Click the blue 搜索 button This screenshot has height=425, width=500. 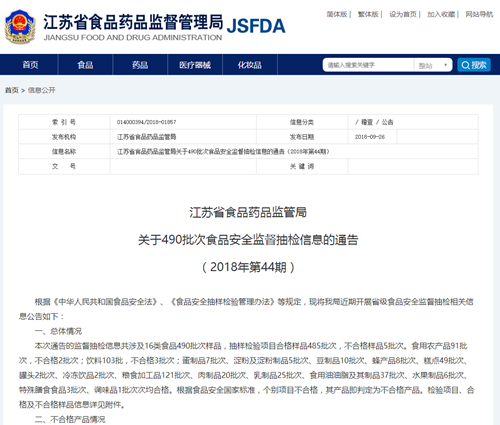tap(474, 65)
